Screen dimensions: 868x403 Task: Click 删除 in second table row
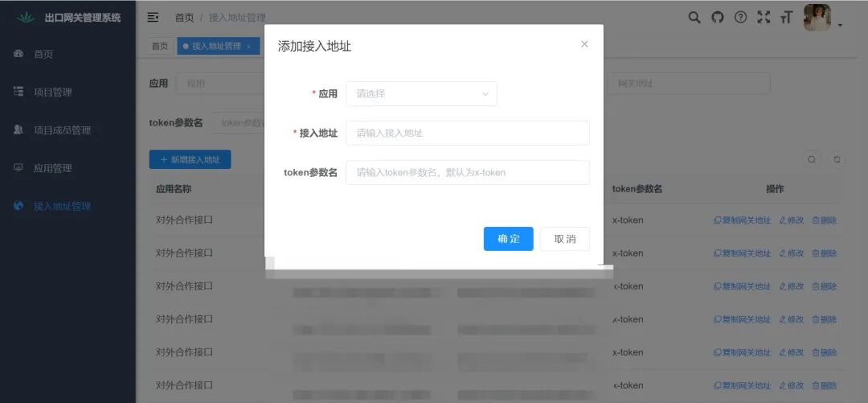coord(825,253)
